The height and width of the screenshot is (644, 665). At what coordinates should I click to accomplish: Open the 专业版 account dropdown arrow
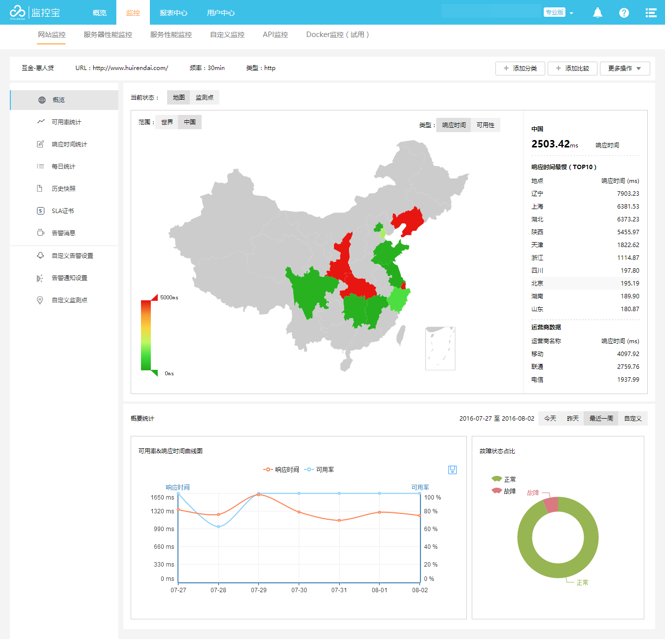pyautogui.click(x=571, y=13)
